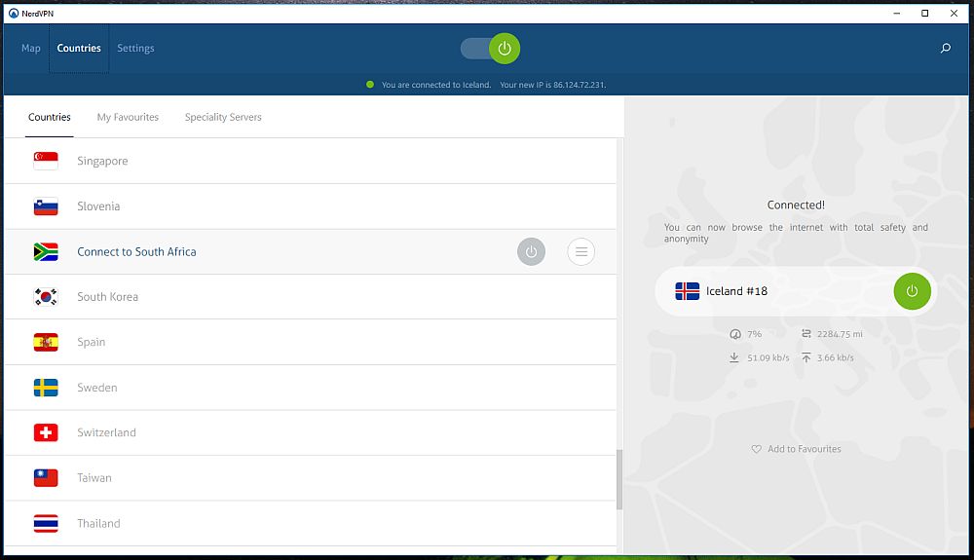Screen dimensions: 974x560
Task: Click the Switzerland flag icon
Action: (x=46, y=432)
